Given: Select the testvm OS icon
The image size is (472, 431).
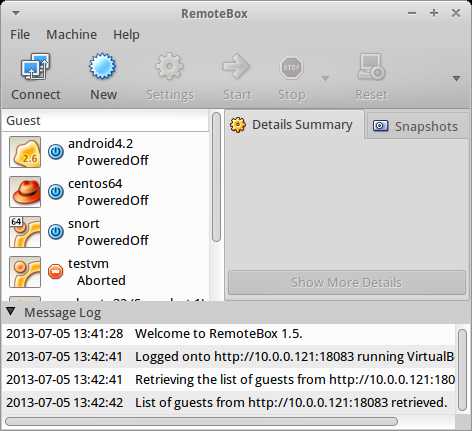Looking at the screenshot, I should click(x=25, y=272).
